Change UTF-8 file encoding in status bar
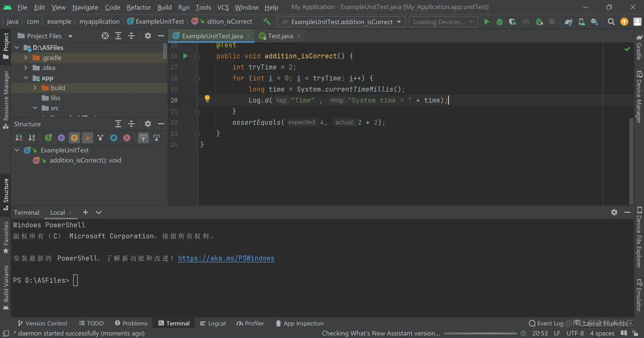 pos(575,333)
